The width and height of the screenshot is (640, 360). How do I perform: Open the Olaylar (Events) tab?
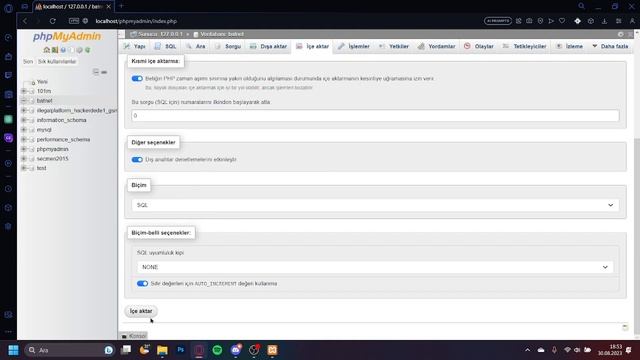479,47
